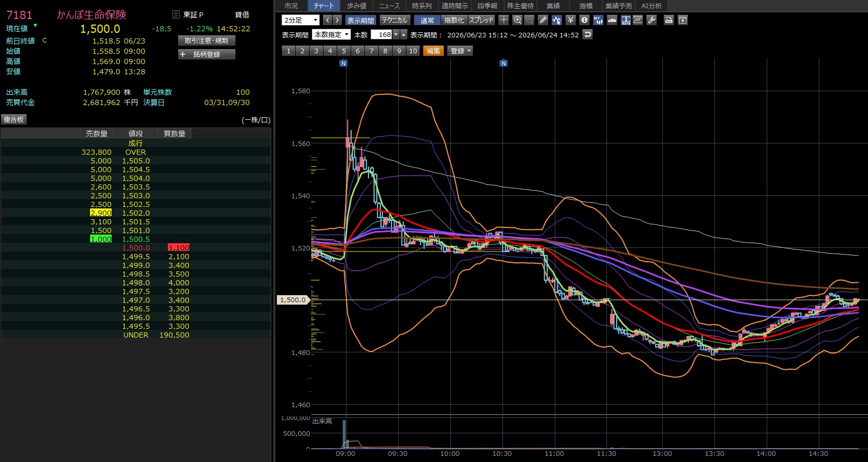This screenshot has height=462, width=868.
Task: Reset the display period with return arrow
Action: pyautogui.click(x=588, y=35)
